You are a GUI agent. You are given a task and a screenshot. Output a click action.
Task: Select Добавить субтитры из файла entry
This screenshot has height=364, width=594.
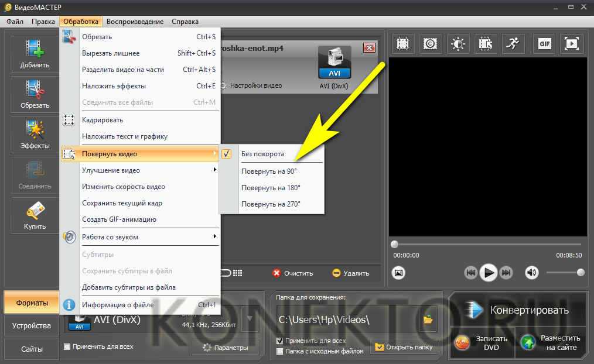point(140,287)
